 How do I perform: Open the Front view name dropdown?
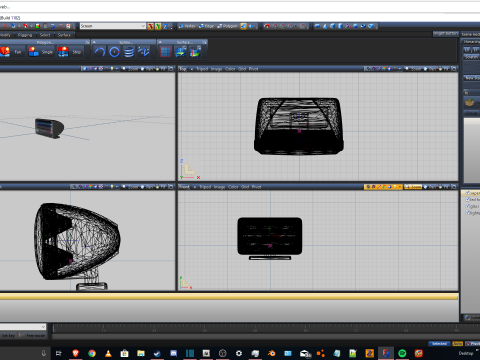(184, 187)
